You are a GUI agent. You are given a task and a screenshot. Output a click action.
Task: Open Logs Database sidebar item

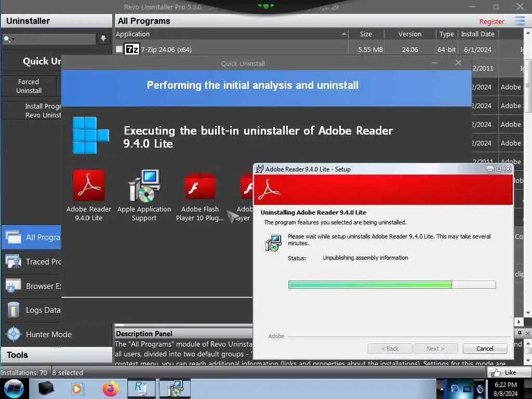click(x=32, y=310)
